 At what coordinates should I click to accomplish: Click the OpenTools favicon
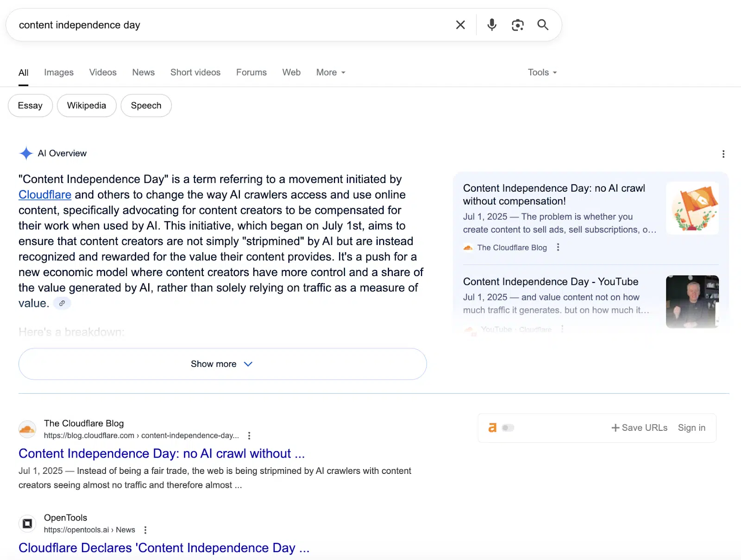tap(27, 524)
